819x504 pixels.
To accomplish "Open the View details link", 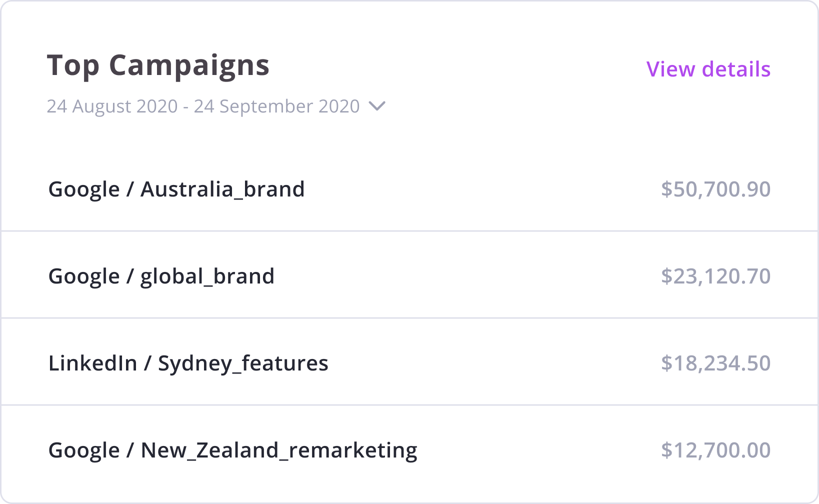I will pos(708,69).
